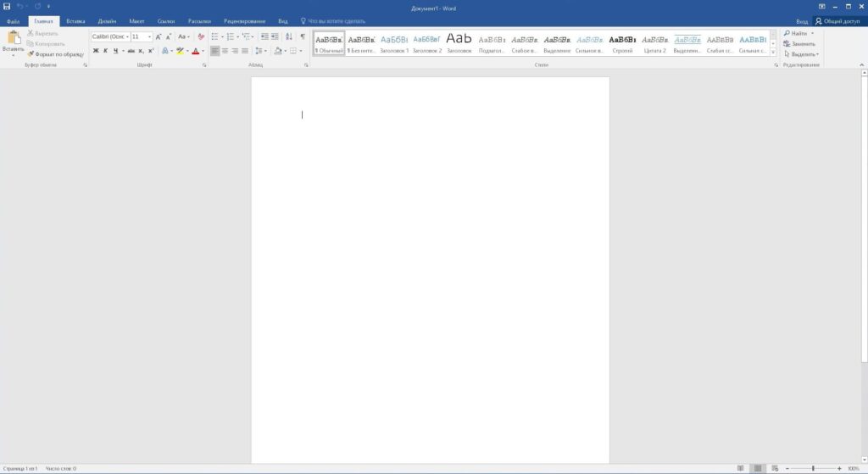
Task: Open the Вставка ribbon tab
Action: tap(75, 20)
